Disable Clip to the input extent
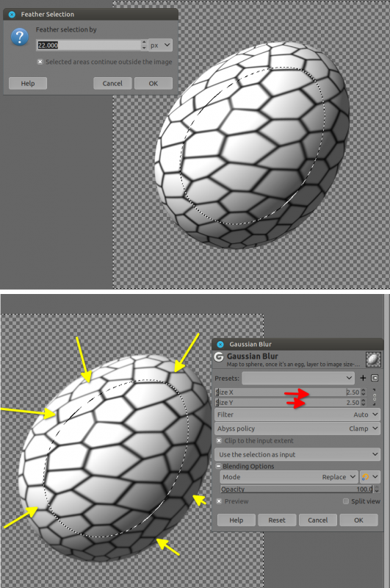The image size is (390, 588). pyautogui.click(x=219, y=440)
